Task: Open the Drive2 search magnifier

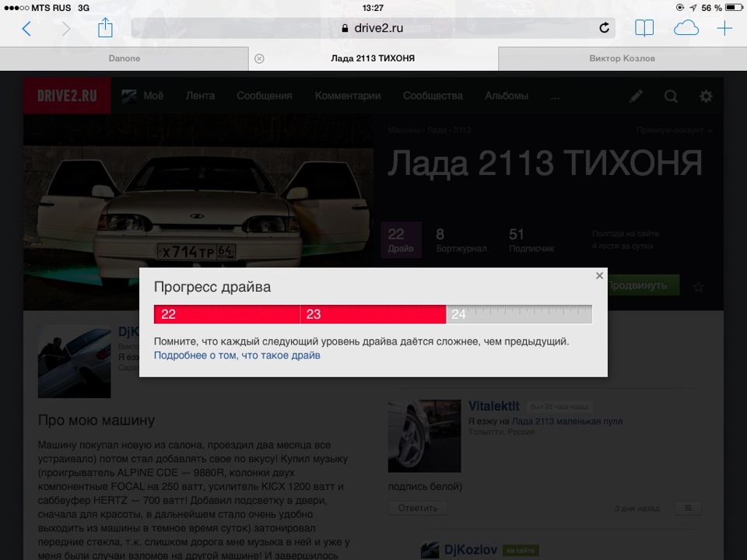Action: pyautogui.click(x=671, y=96)
